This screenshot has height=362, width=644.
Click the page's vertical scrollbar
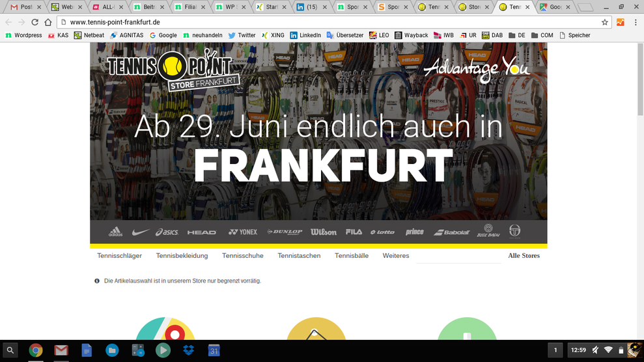[640, 79]
